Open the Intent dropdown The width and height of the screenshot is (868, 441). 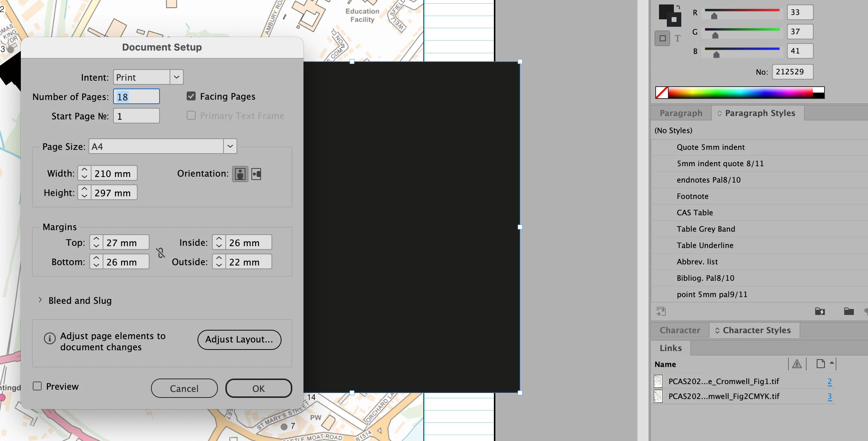177,77
